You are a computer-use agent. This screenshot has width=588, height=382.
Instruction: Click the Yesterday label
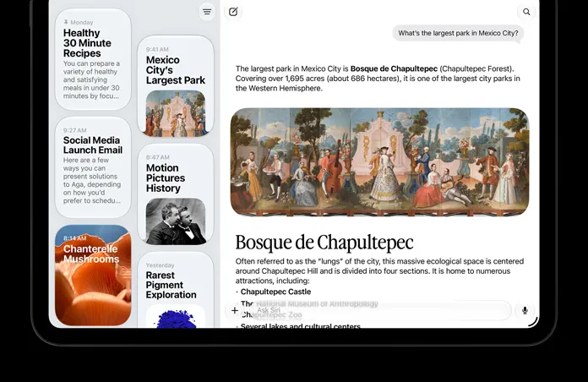pos(161,265)
